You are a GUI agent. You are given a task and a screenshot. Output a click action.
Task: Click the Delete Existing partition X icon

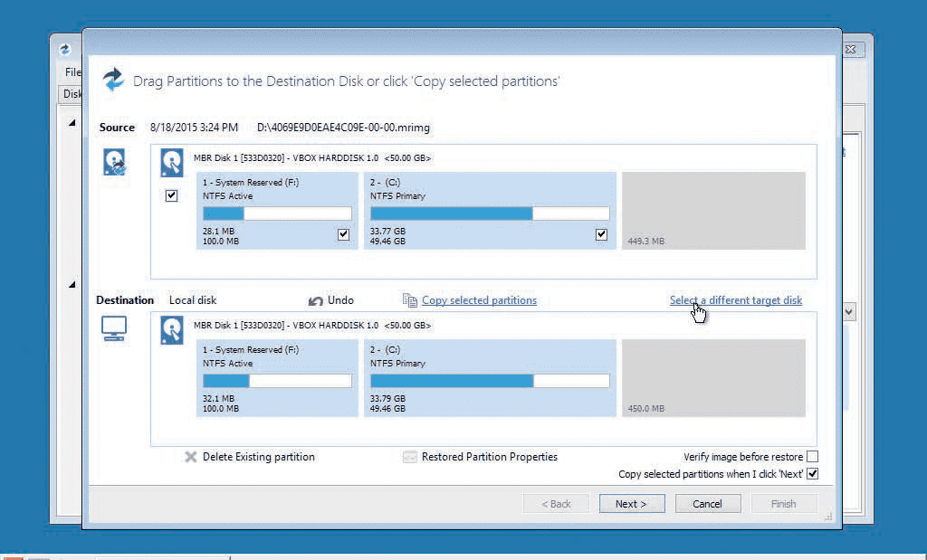(x=190, y=457)
